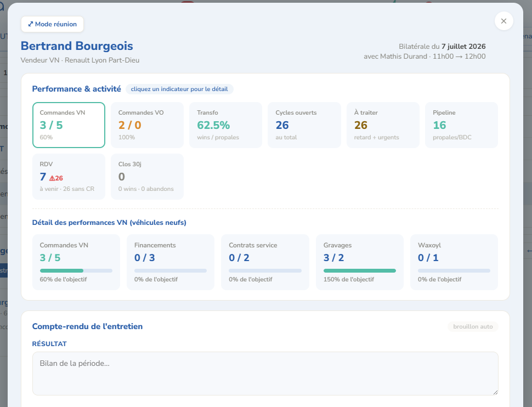The width and height of the screenshot is (532, 407).
Task: Click the 'cliquez un indicateur pour le détail' hint
Action: [179, 89]
